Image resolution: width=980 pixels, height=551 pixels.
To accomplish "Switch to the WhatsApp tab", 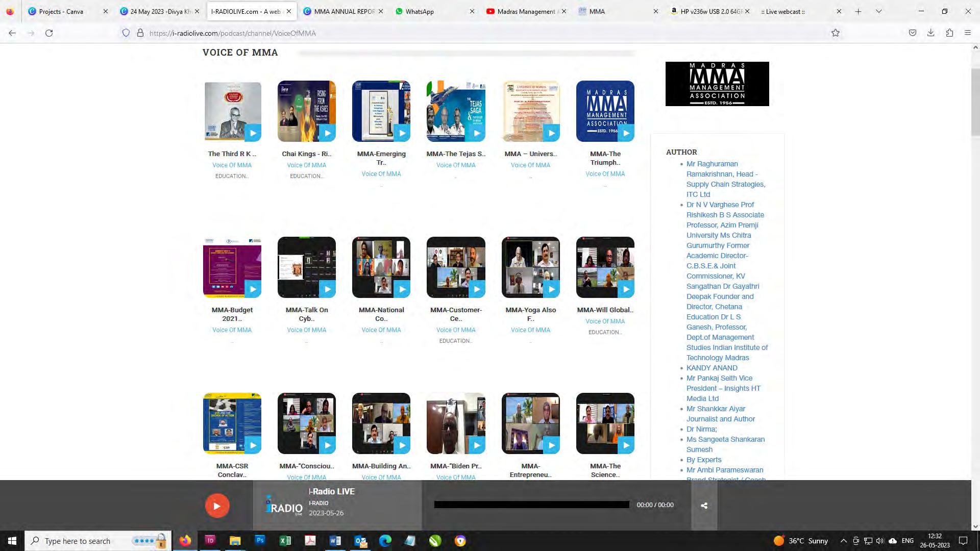I will click(420, 11).
